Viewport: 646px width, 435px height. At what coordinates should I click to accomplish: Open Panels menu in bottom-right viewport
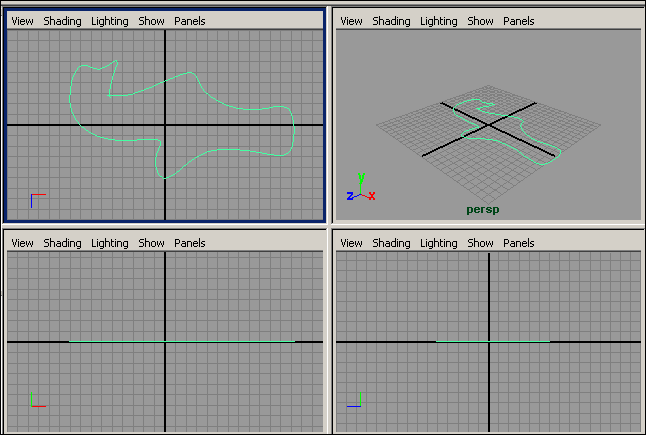pyautogui.click(x=518, y=243)
